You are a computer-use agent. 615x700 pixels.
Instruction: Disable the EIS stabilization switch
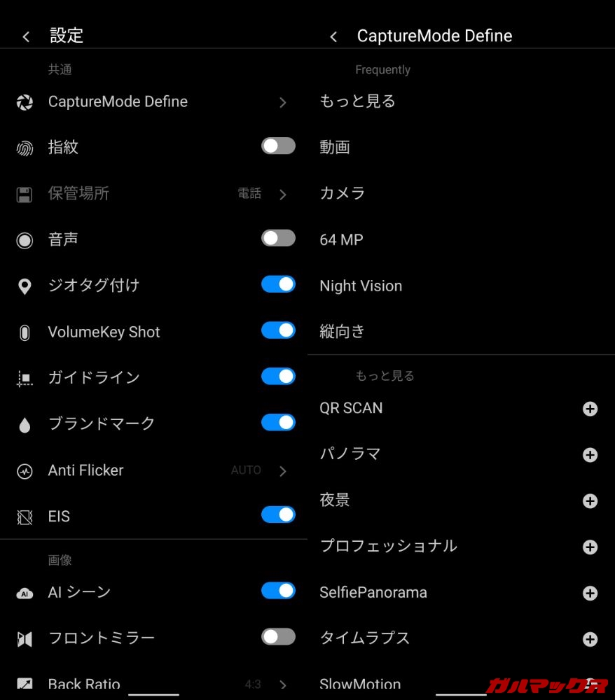(278, 515)
